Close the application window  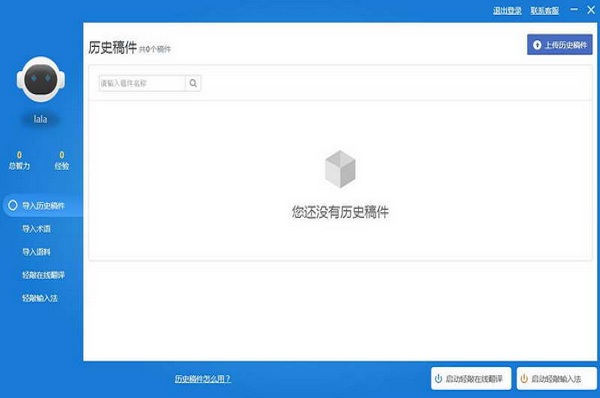coord(591,10)
